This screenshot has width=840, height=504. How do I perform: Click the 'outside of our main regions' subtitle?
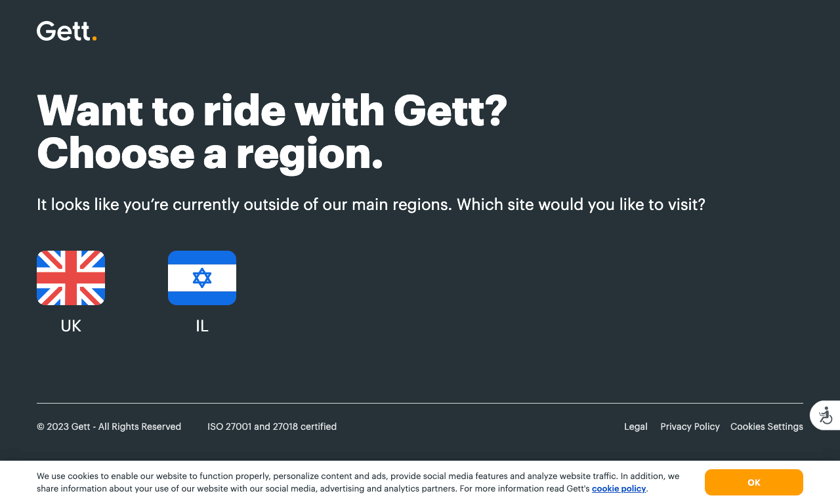click(371, 205)
